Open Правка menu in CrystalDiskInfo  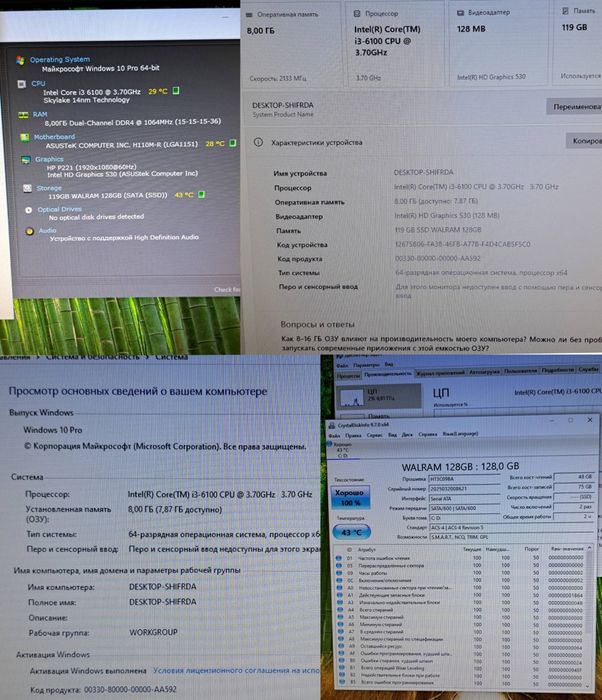point(353,435)
